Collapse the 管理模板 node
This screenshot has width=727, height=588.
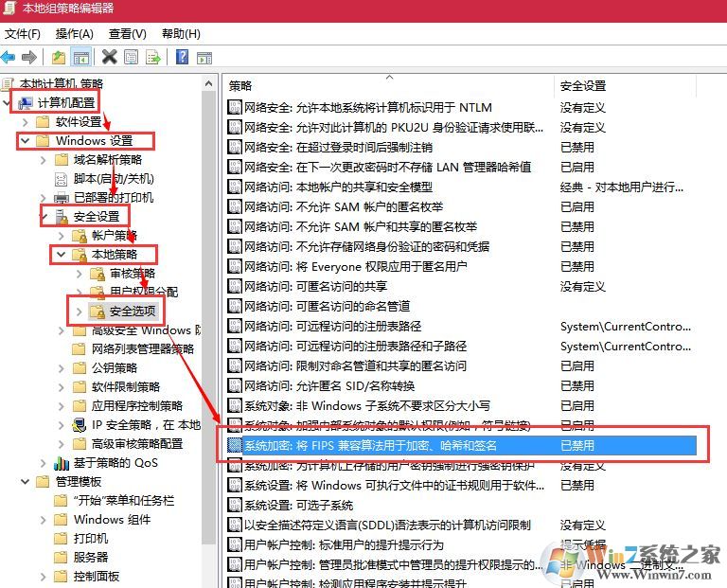(x=25, y=481)
